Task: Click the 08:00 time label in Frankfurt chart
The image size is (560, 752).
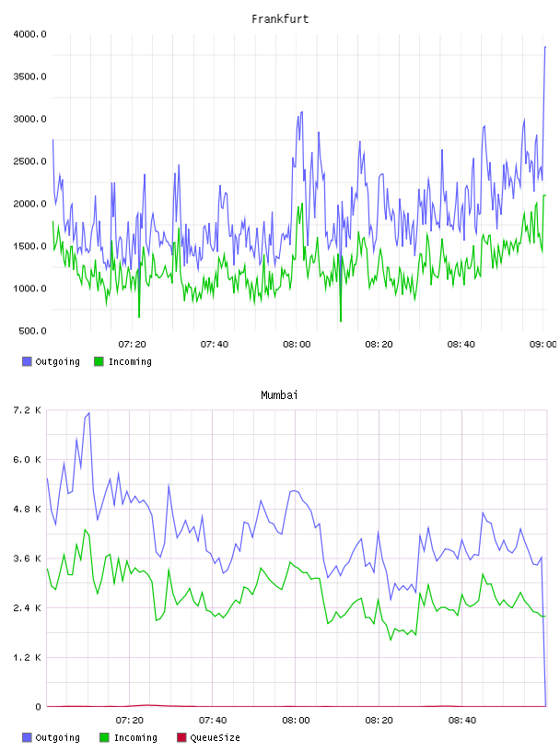Action: (297, 345)
